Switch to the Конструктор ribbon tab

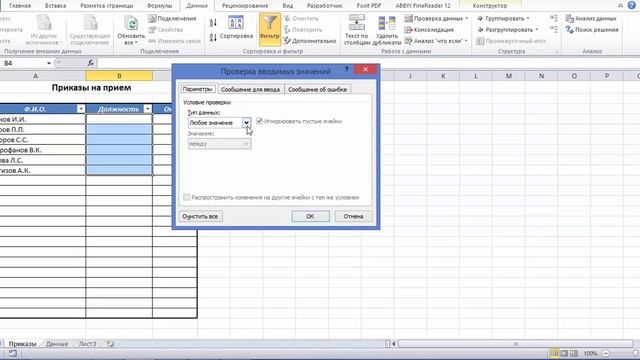tap(490, 6)
